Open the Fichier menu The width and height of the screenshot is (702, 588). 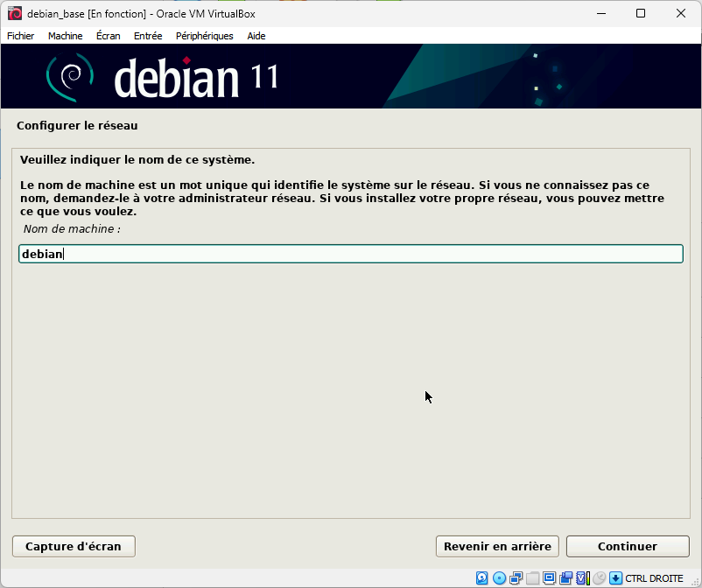tap(21, 36)
